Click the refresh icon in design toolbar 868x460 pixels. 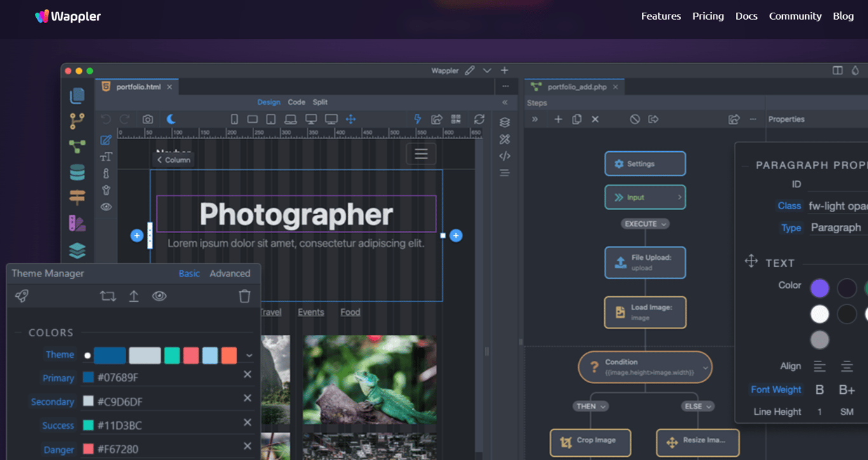(x=479, y=119)
